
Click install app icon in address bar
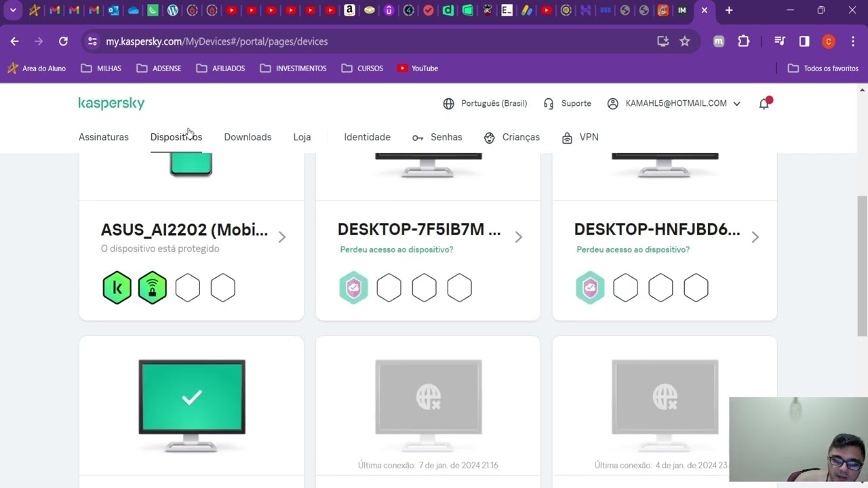click(663, 41)
